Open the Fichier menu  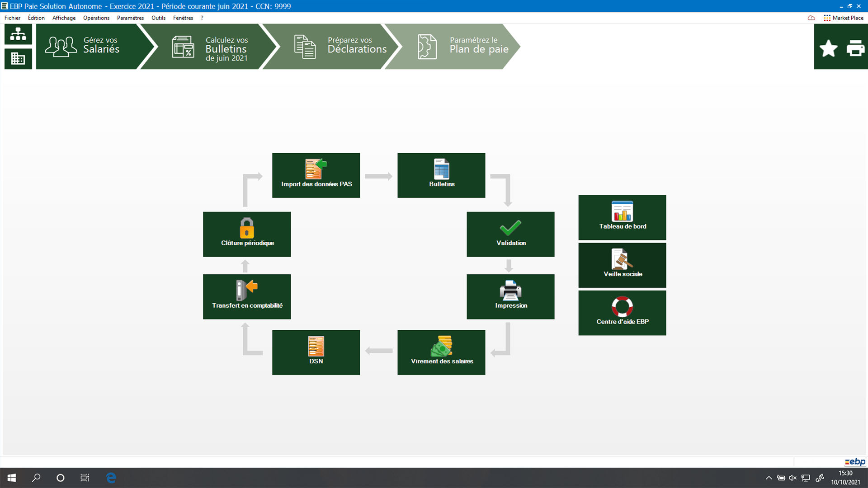click(x=13, y=18)
